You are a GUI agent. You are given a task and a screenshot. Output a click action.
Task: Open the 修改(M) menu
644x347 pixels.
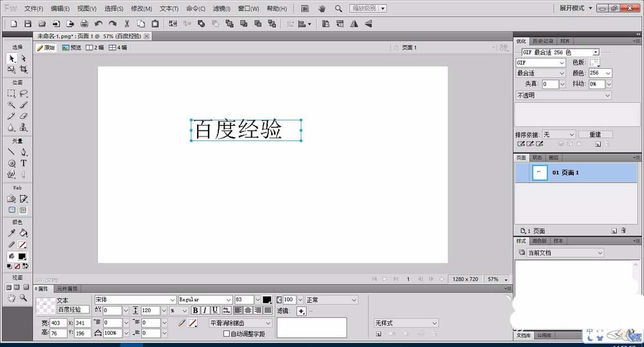coord(141,8)
